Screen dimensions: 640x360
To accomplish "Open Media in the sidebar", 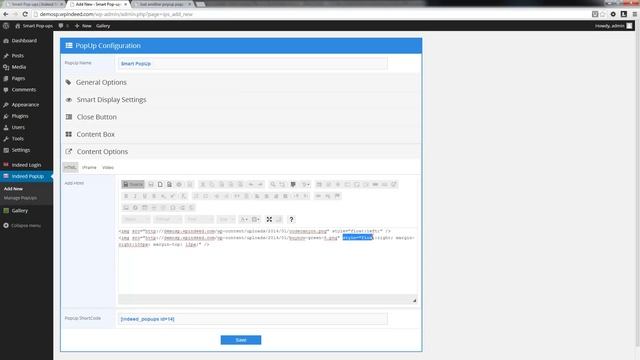I will pos(19,67).
